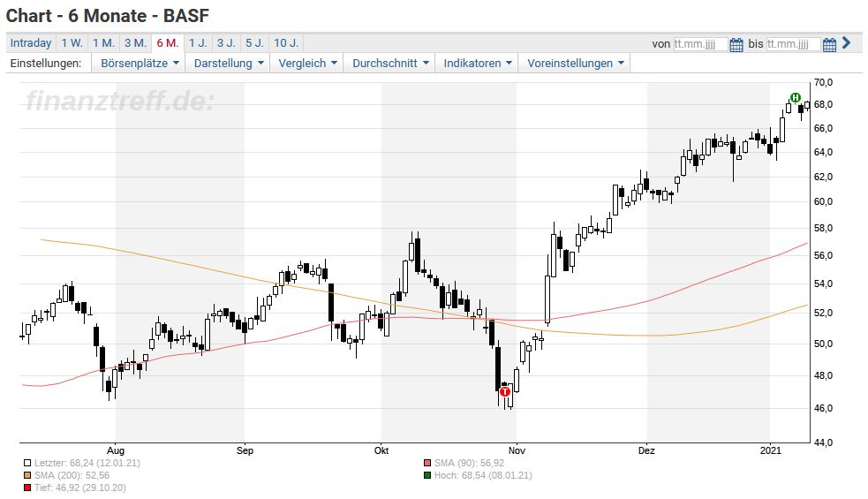This screenshot has width=868, height=499.
Task: Open the calendar picker beside the 'von' date
Action: click(x=736, y=44)
